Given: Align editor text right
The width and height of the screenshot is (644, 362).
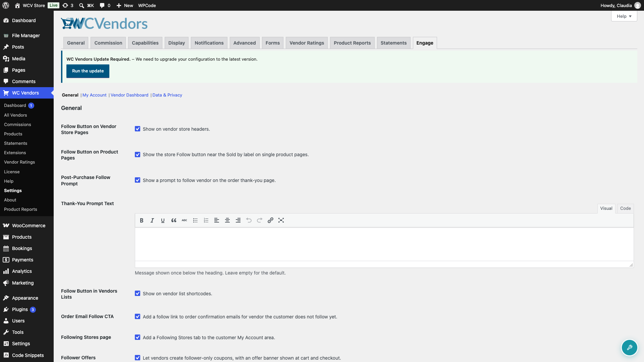Looking at the screenshot, I should point(238,221).
